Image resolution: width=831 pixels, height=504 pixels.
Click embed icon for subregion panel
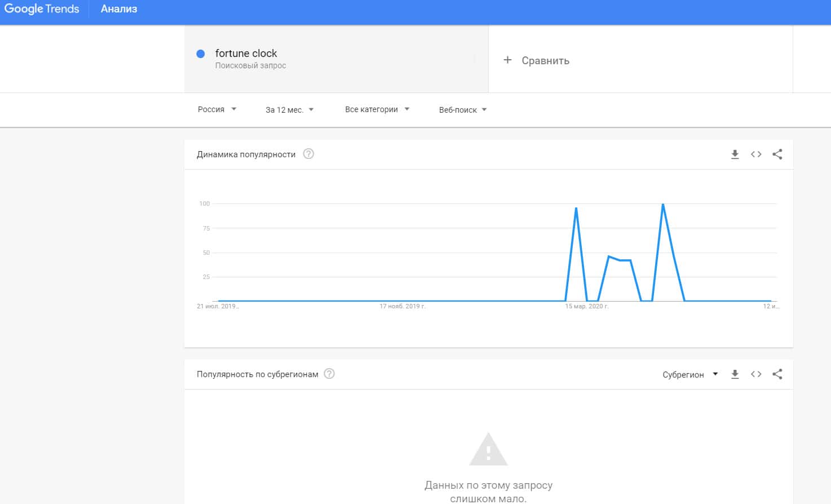[756, 374]
